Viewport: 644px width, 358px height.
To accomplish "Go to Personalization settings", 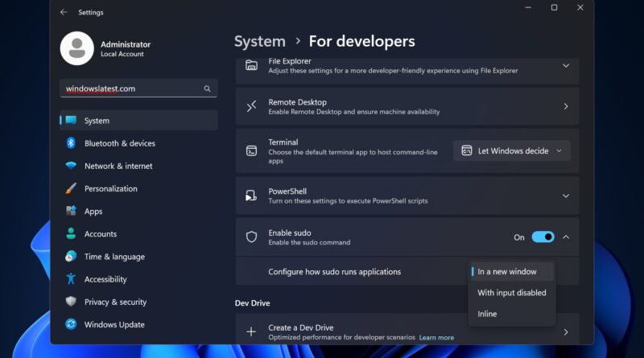I will pos(138,188).
